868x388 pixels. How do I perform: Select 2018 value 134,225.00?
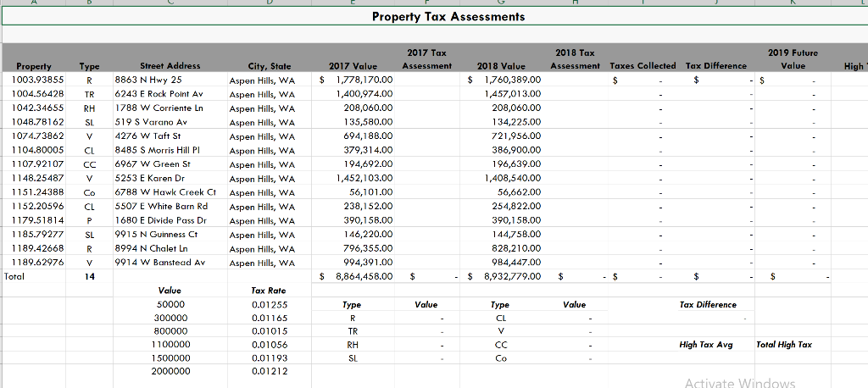point(516,122)
